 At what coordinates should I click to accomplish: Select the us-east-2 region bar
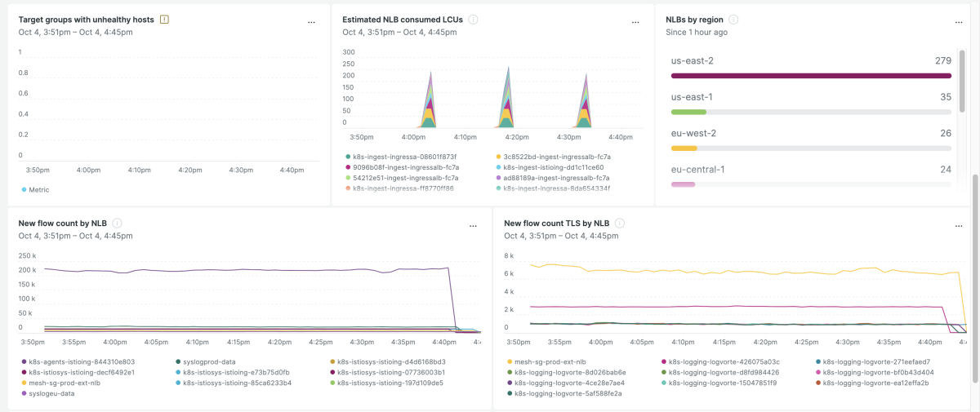point(810,75)
